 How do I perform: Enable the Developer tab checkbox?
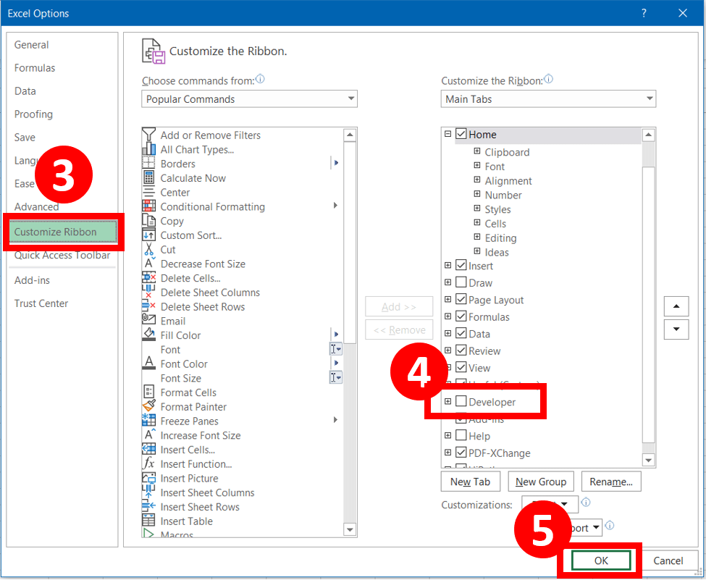(x=461, y=402)
